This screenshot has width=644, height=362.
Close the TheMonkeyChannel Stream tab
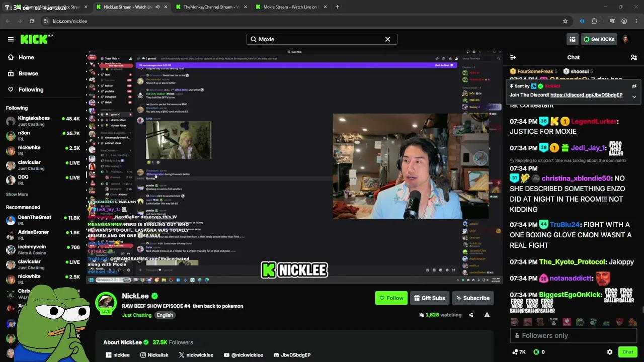(246, 7)
